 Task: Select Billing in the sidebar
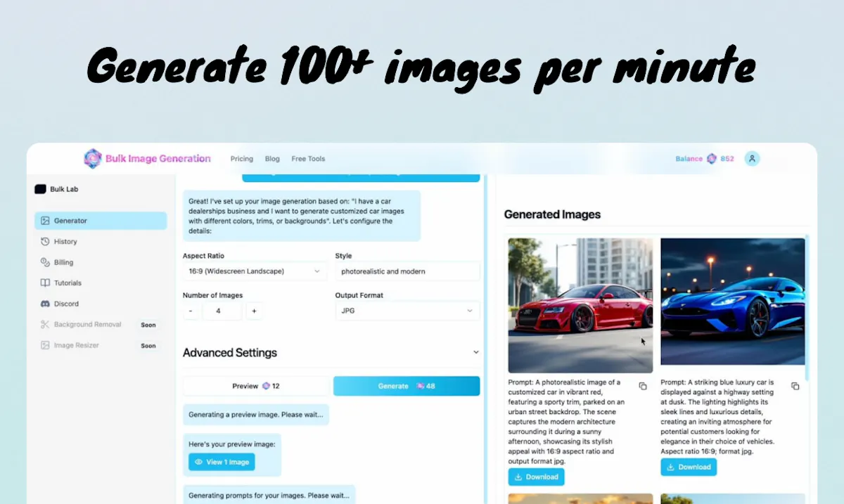[101, 262]
